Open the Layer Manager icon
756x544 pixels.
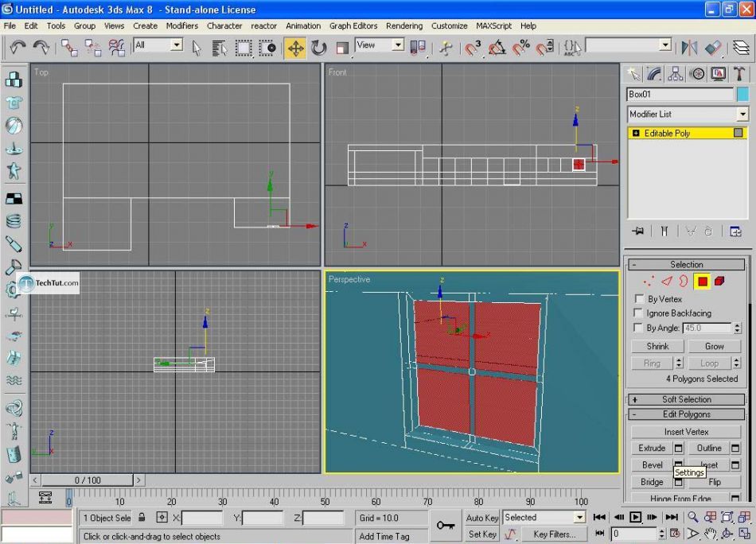pyautogui.click(x=741, y=48)
